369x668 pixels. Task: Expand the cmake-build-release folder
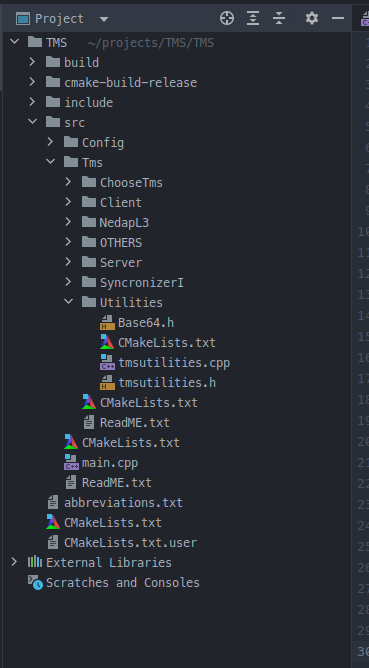pyautogui.click(x=32, y=82)
